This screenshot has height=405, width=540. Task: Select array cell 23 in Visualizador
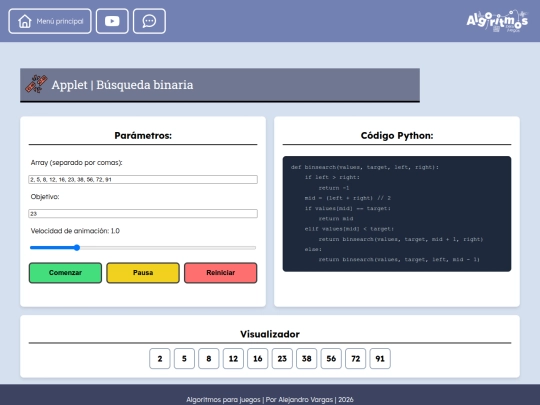click(282, 359)
